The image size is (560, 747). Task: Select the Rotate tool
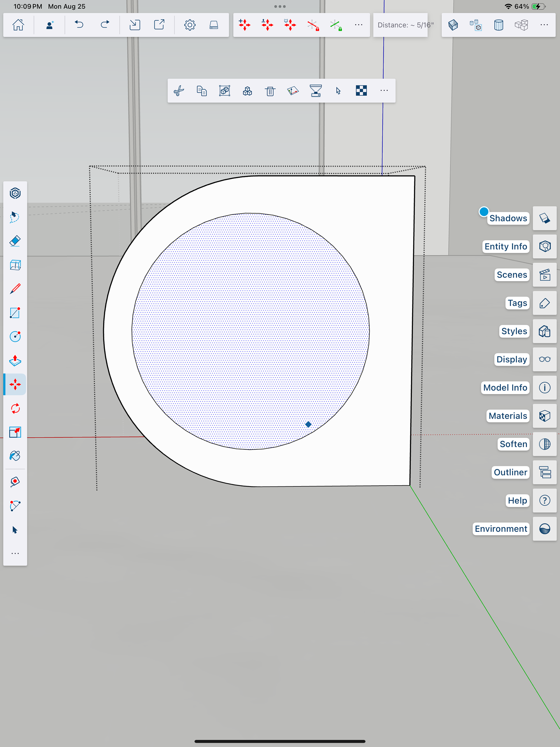pos(15,408)
